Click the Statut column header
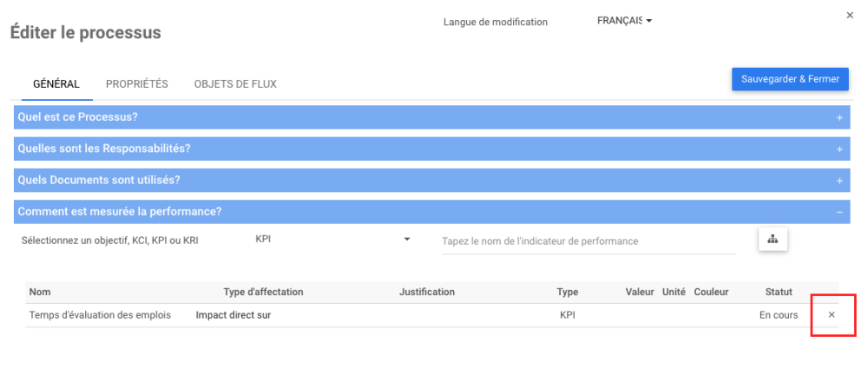This screenshot has height=376, width=868. [x=779, y=292]
